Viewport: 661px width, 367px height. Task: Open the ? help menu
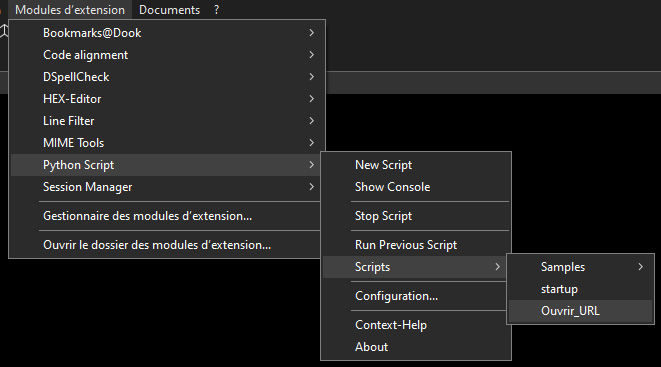[x=216, y=10]
